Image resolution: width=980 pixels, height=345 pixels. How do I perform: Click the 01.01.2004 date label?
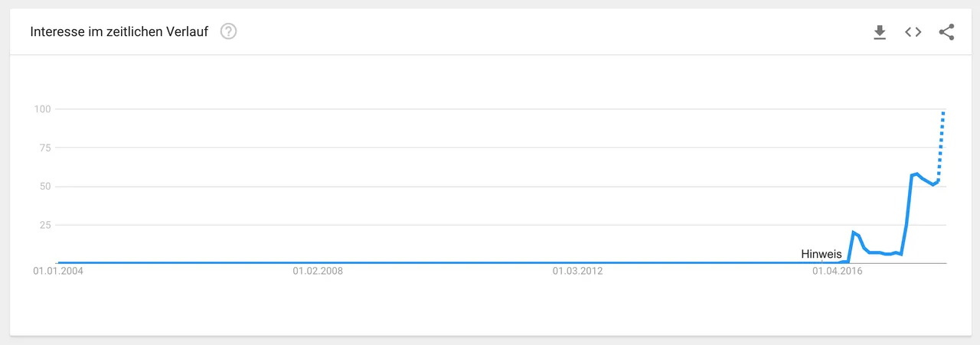(58, 271)
